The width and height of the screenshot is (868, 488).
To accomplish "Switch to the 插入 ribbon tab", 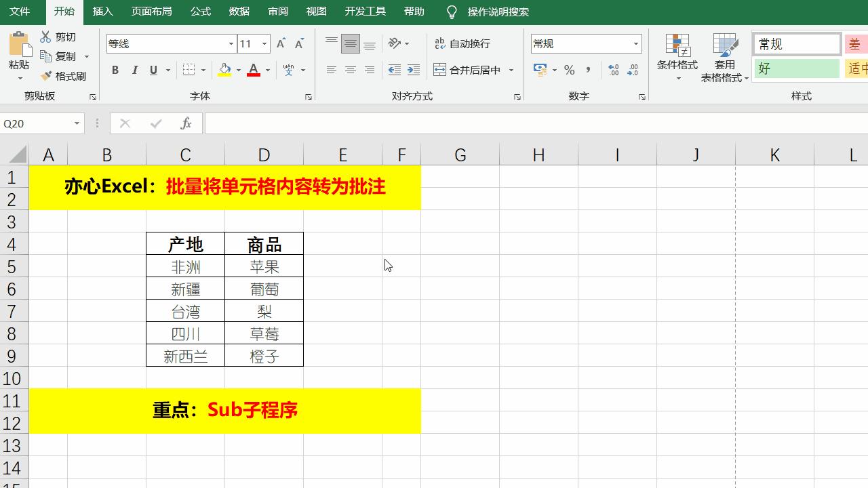I will tap(102, 12).
